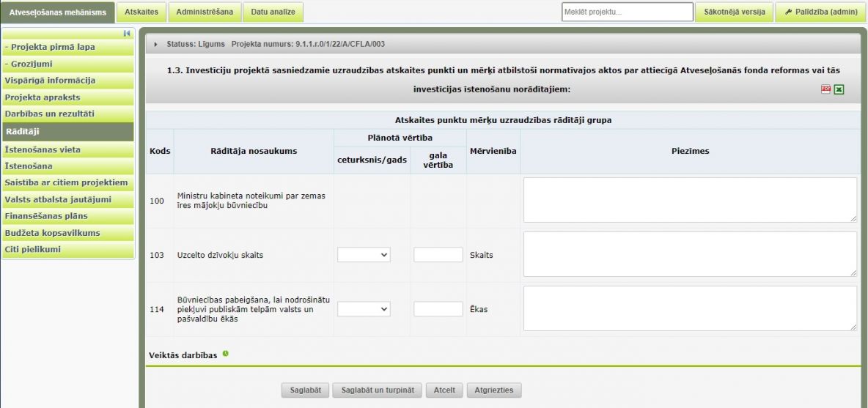
Task: Click gala vērtība field for indicator 103
Action: pos(438,255)
